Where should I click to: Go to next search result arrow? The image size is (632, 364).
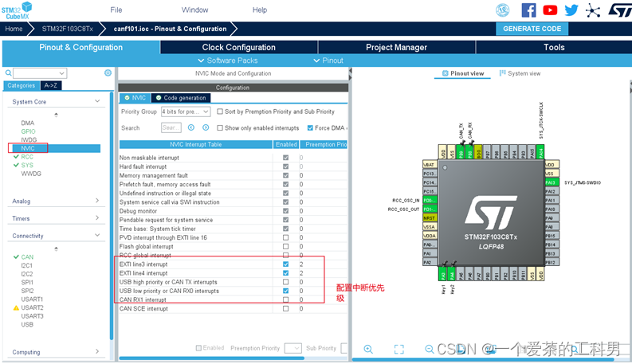point(206,127)
